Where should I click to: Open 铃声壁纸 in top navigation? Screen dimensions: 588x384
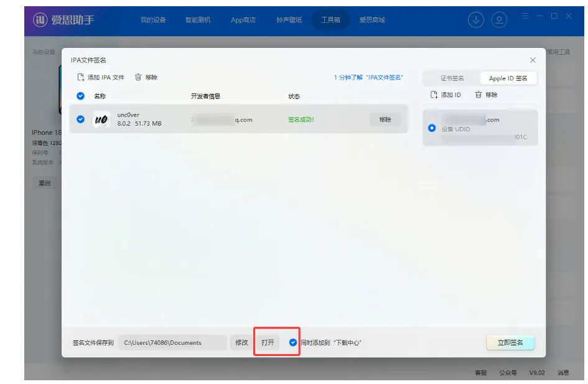pyautogui.click(x=289, y=19)
